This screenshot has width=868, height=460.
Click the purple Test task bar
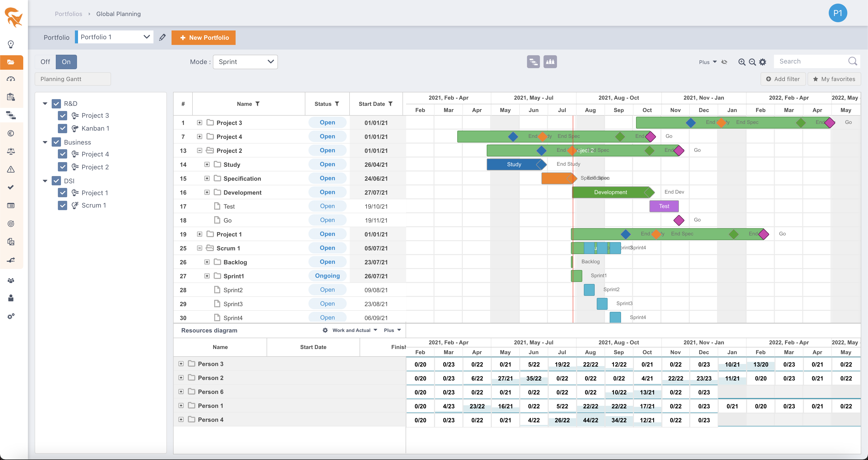click(x=664, y=206)
